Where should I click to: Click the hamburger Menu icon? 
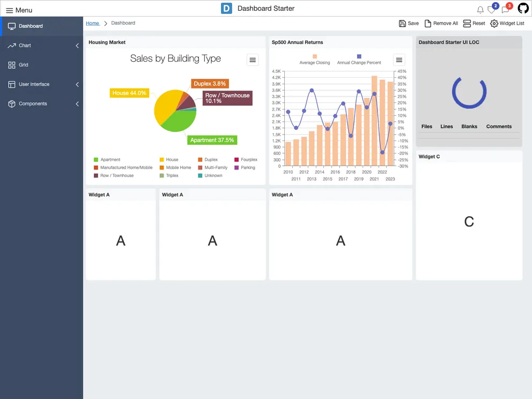9,10
